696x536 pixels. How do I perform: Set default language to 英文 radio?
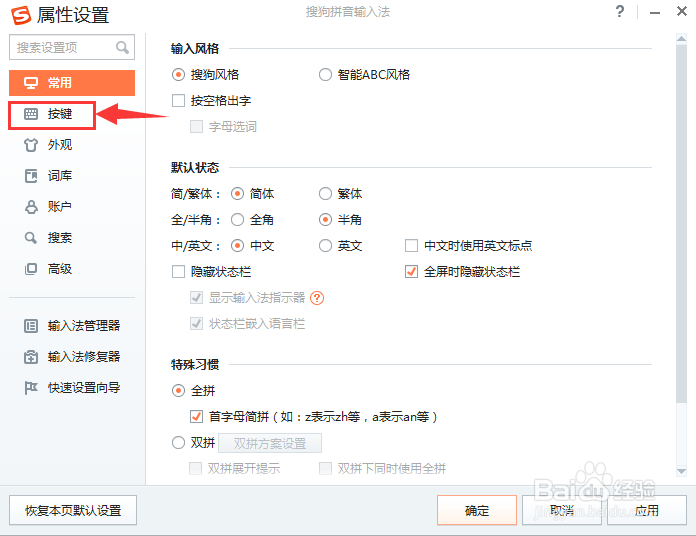click(325, 245)
